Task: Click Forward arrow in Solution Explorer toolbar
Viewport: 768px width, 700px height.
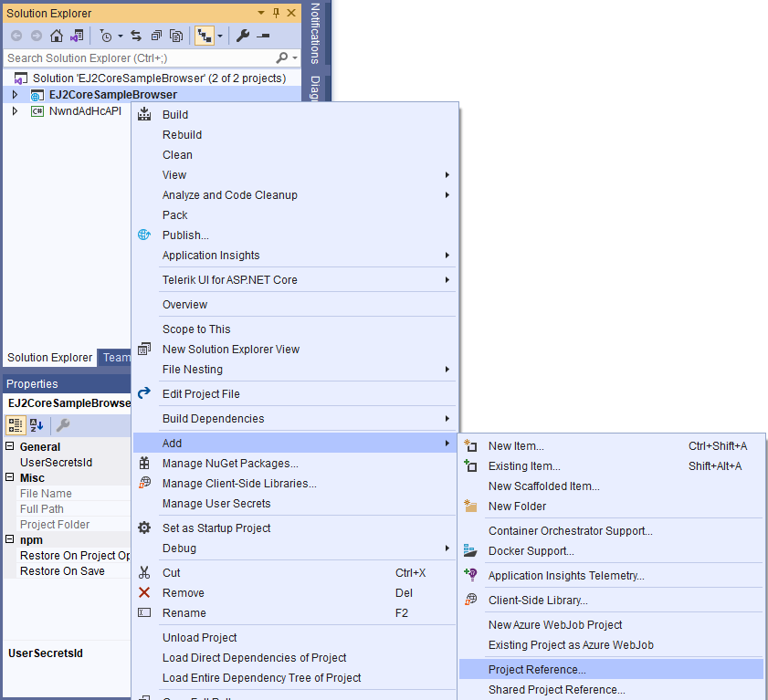Action: pyautogui.click(x=37, y=36)
